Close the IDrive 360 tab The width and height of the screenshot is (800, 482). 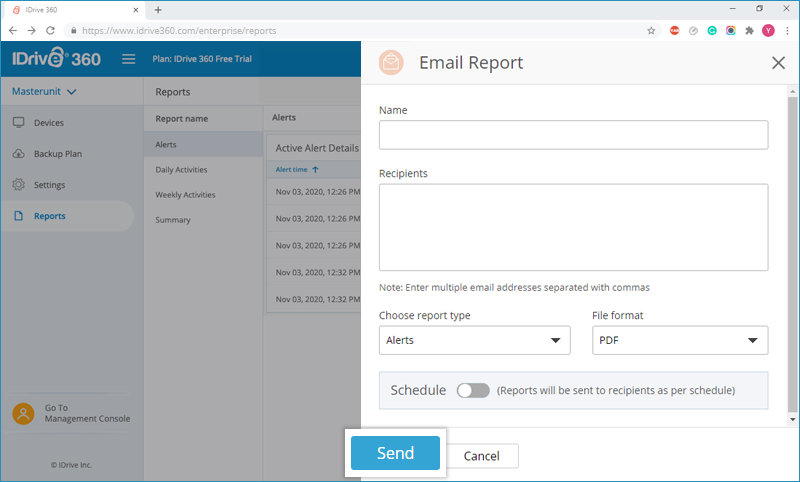(x=136, y=10)
